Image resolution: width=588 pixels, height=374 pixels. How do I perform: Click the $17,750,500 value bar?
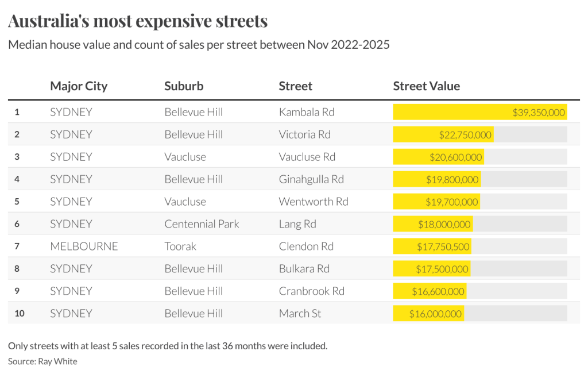[x=432, y=246]
